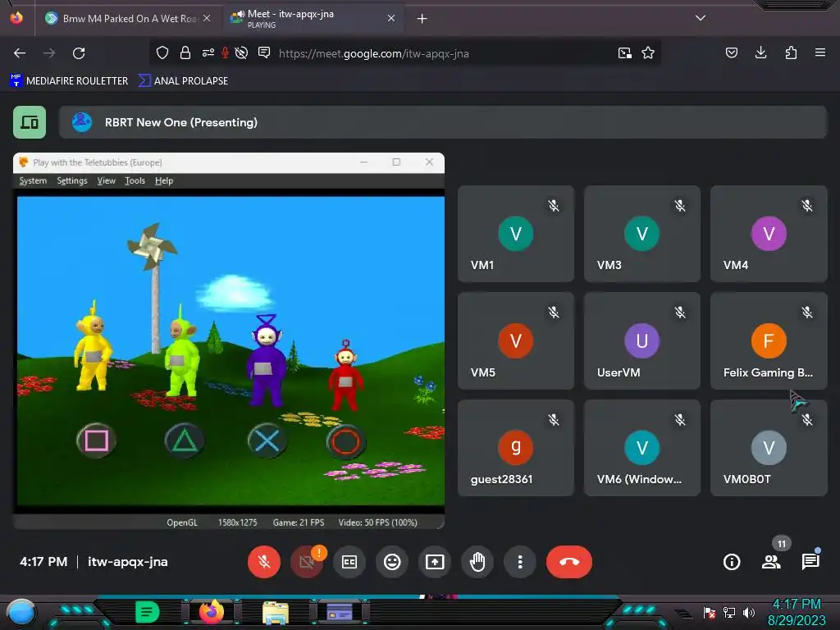Open System menu in emulator window
Image resolution: width=840 pixels, height=630 pixels.
(33, 181)
